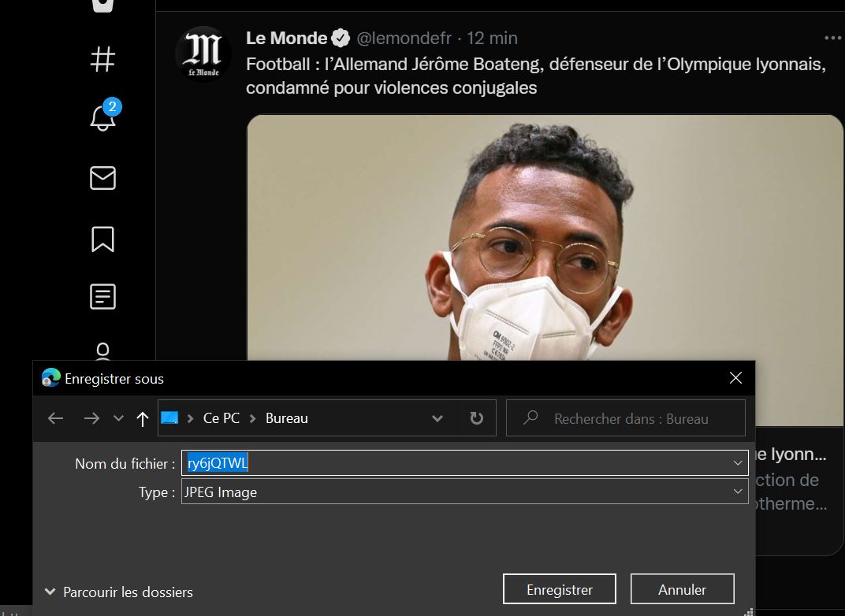Expand the recent locations dropdown arrow
The height and width of the screenshot is (616, 845).
pos(118,419)
